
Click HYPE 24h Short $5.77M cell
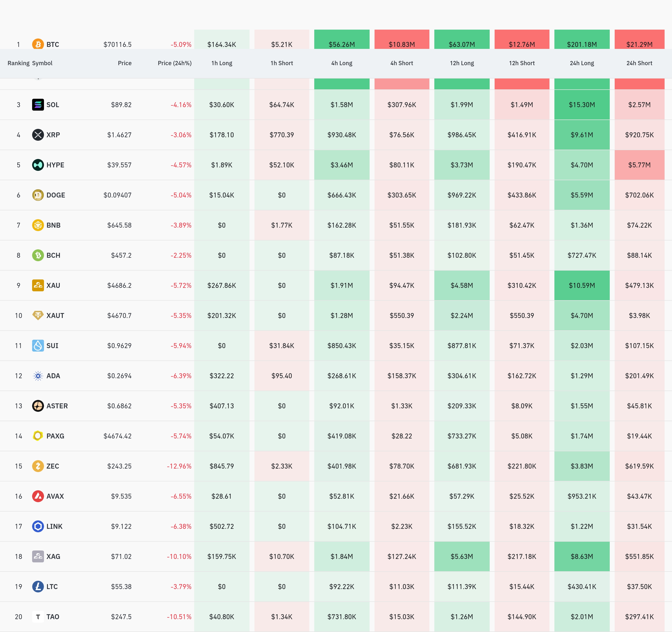pos(639,165)
